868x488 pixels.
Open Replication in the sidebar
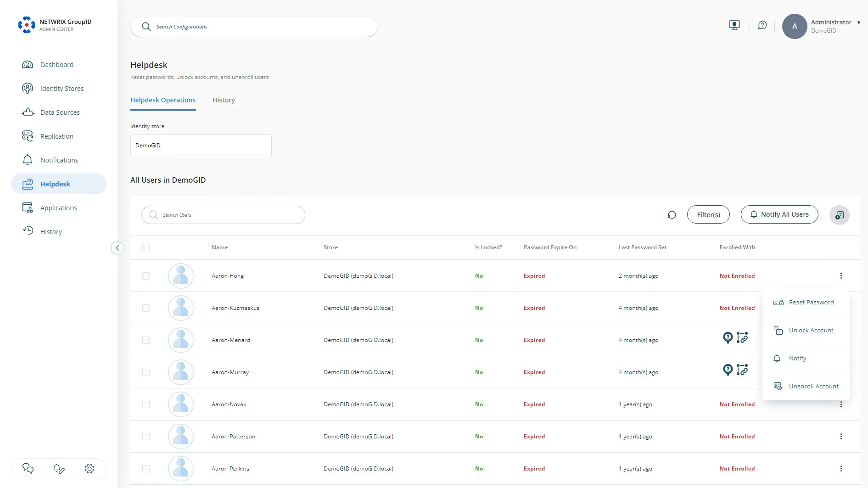click(x=58, y=136)
